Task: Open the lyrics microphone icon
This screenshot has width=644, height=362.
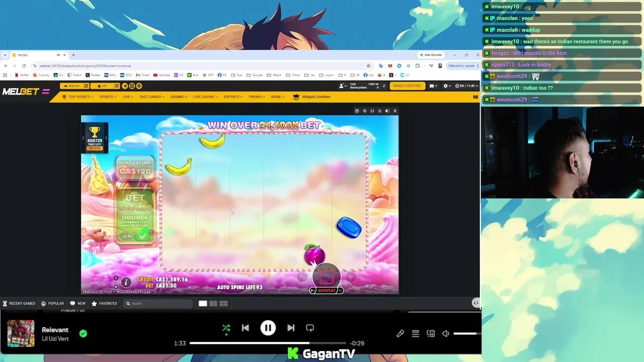Action: pos(400,333)
